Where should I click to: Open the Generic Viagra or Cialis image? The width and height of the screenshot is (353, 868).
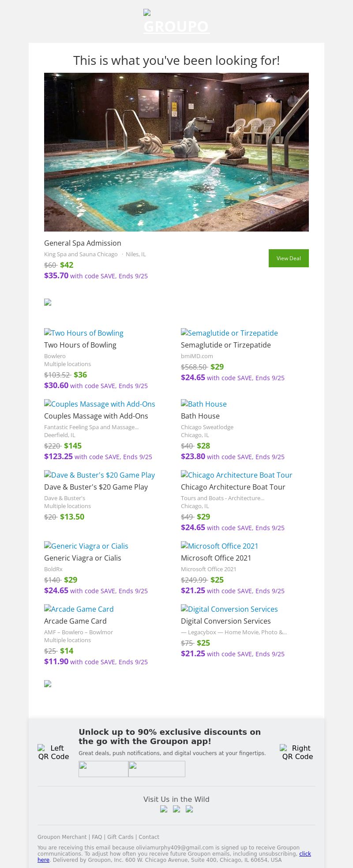(86, 546)
